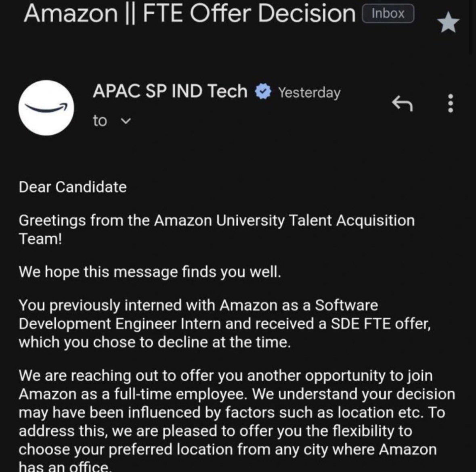Tap the reply arrow icon
Image resolution: width=476 pixels, height=472 pixels.
[x=402, y=103]
